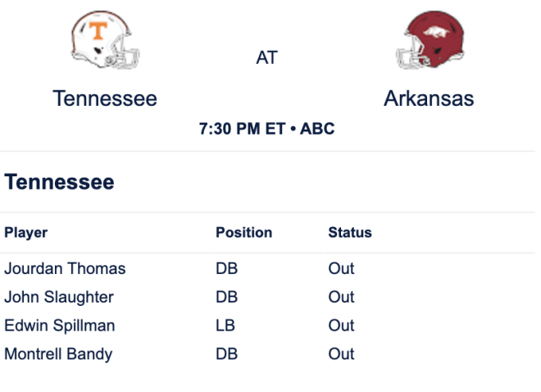Sort by the Position column header
This screenshot has height=392, width=541.
244,233
